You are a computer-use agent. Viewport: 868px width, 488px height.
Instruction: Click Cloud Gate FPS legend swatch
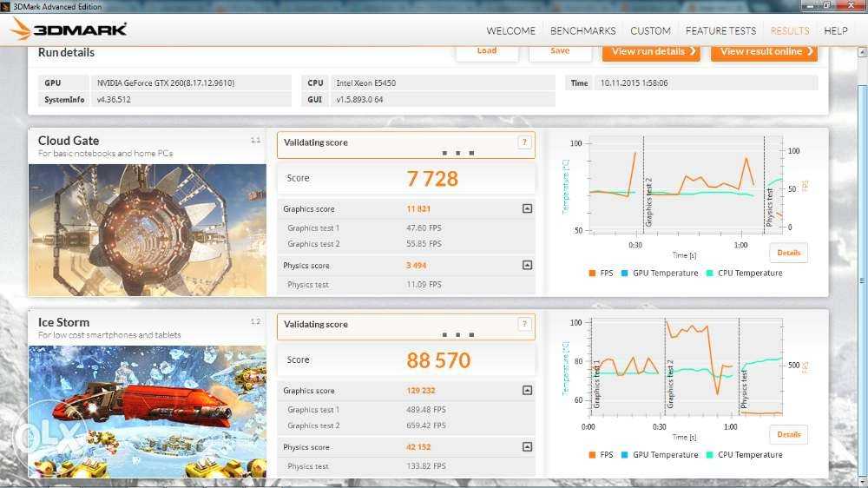pos(592,273)
